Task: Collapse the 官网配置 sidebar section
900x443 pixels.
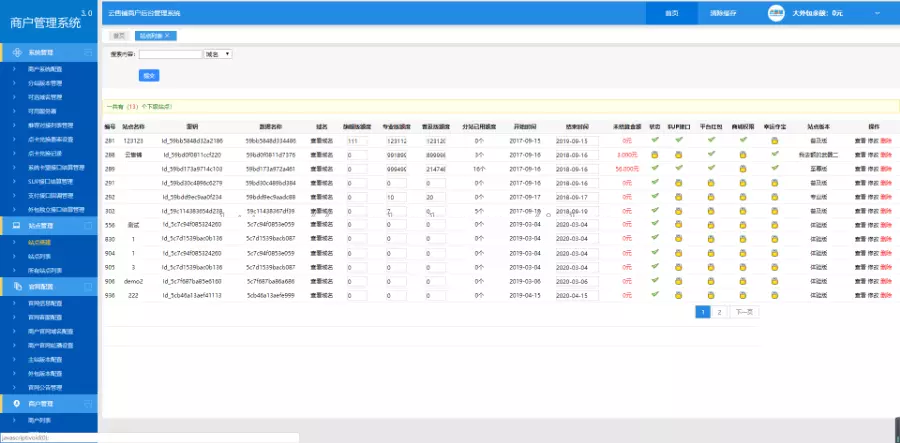Action: click(x=88, y=286)
